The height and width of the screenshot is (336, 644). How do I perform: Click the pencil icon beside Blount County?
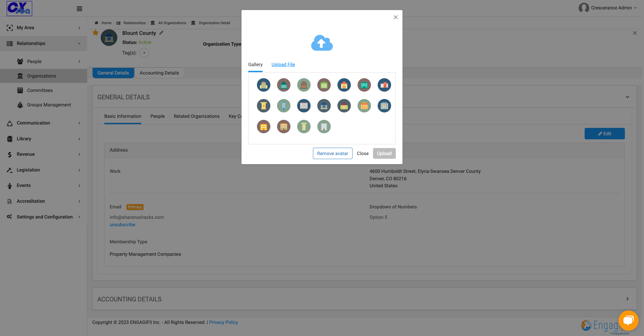(x=161, y=33)
